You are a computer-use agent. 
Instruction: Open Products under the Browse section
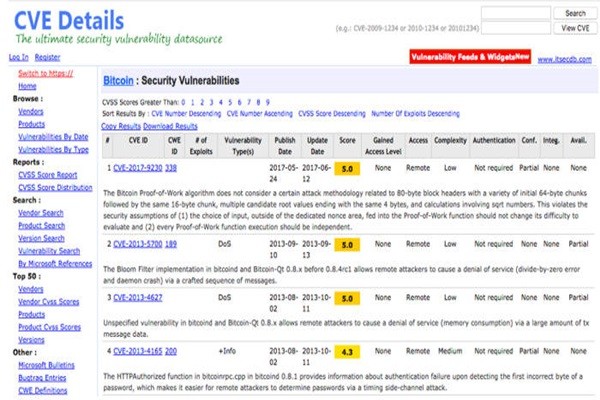(x=31, y=124)
